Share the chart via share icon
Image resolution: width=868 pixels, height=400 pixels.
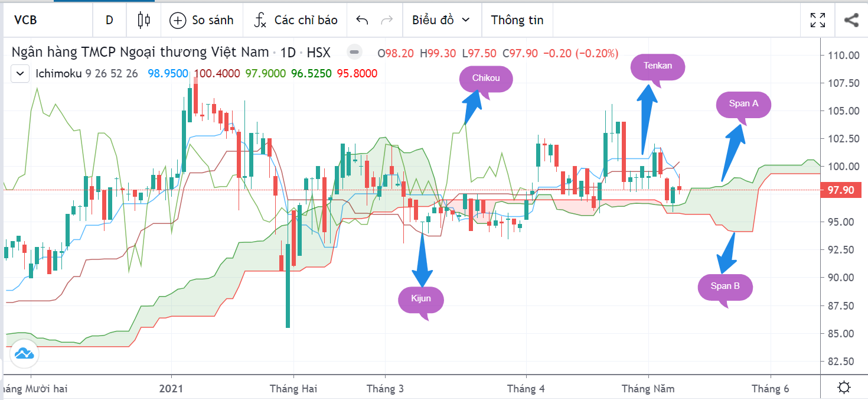851,20
